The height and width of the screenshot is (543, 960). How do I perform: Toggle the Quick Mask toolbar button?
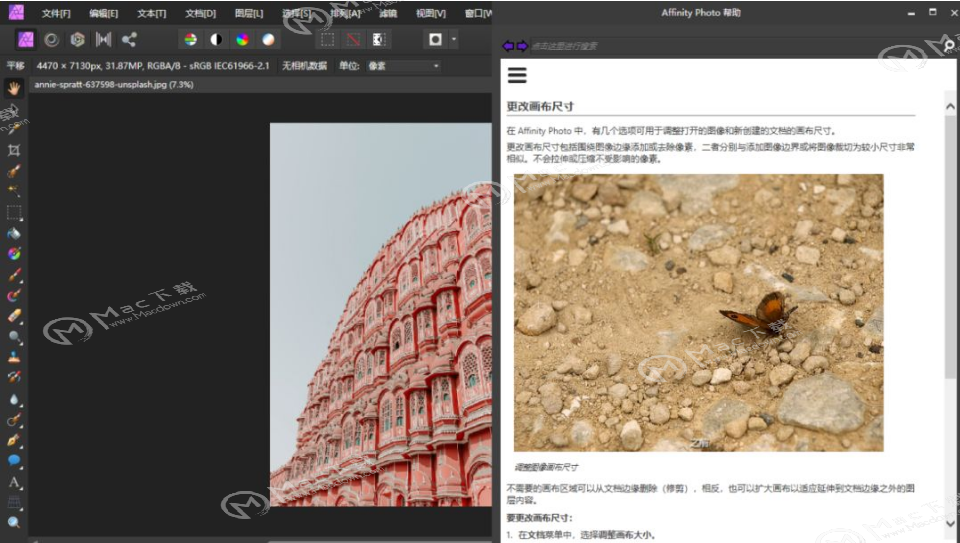(435, 40)
